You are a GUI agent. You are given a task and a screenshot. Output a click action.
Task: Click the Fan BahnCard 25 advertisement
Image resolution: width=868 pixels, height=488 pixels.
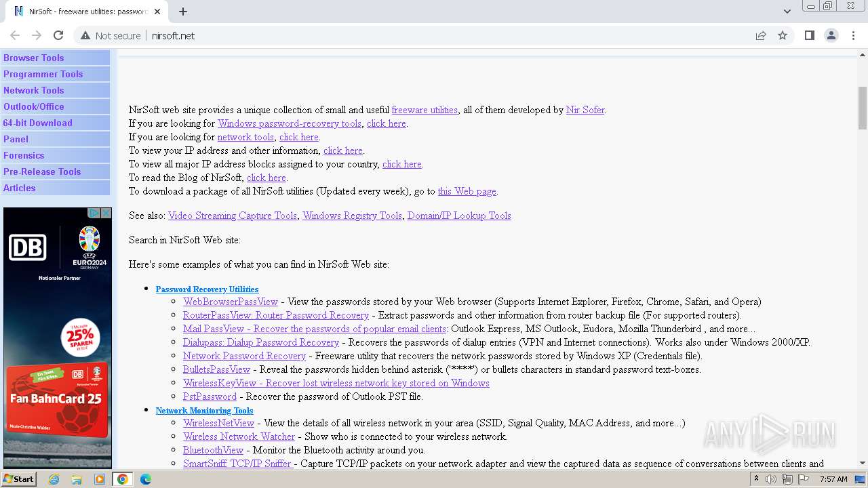coord(58,338)
